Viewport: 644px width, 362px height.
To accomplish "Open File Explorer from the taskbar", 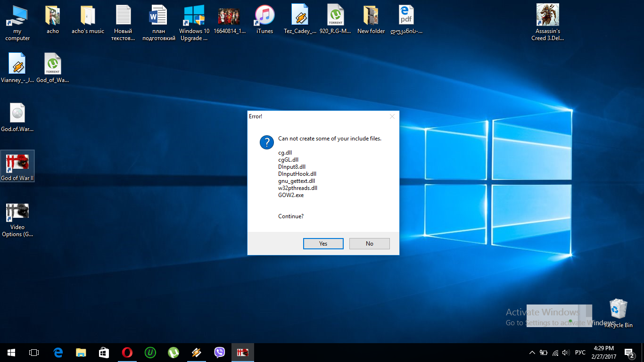I will (x=81, y=353).
